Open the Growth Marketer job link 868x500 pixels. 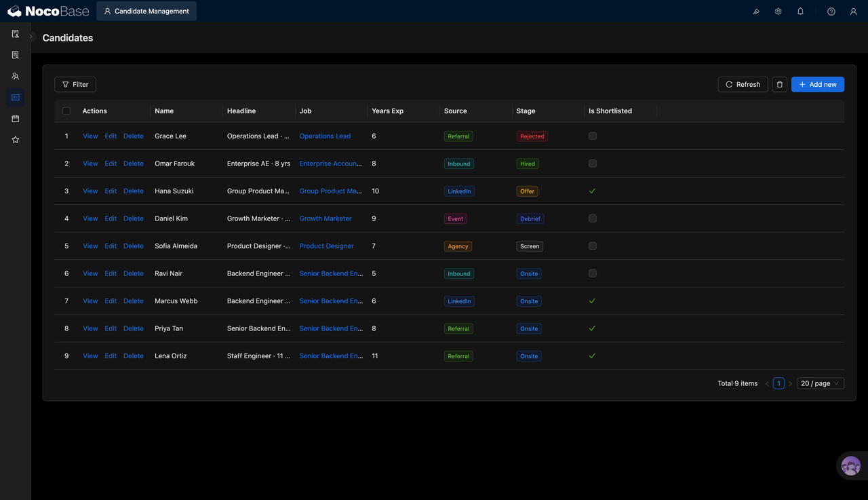click(x=325, y=218)
